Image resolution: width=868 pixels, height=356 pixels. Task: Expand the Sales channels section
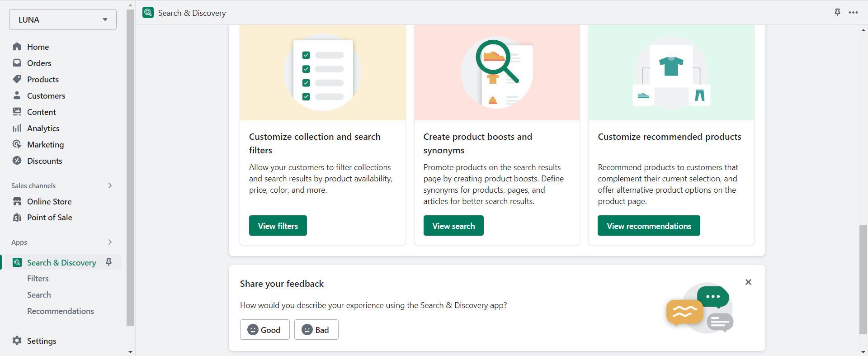[110, 185]
